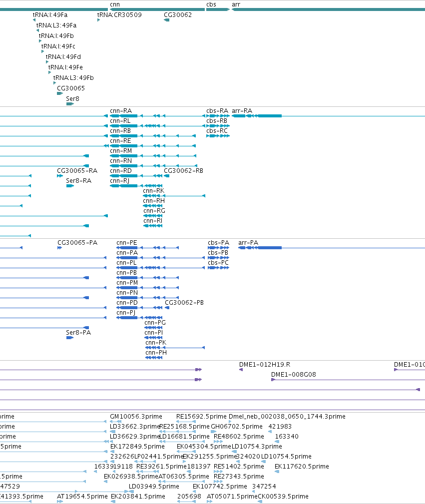Select the CG30062-PB protein label

(184, 303)
